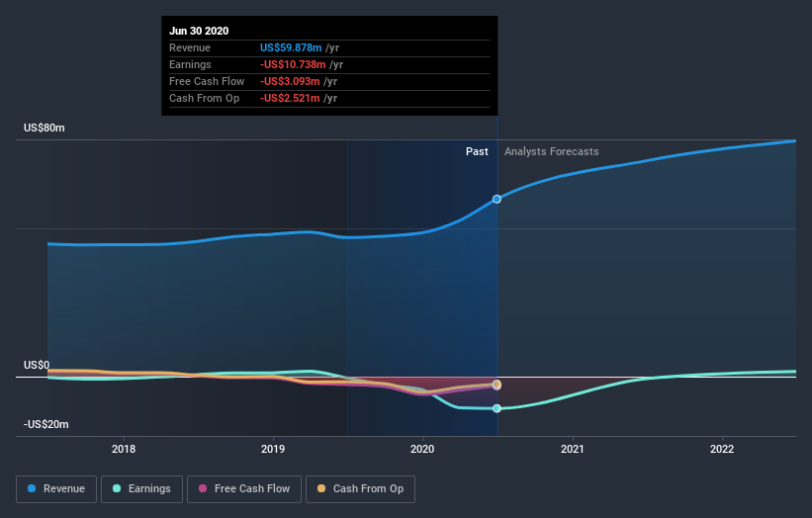This screenshot has width=812, height=518.
Task: Click the Past section label
Action: 477,151
